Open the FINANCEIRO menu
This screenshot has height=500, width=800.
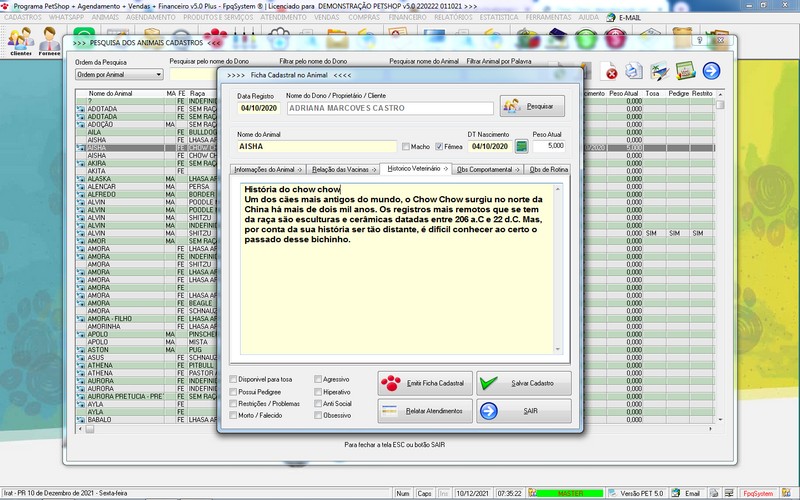(x=407, y=17)
